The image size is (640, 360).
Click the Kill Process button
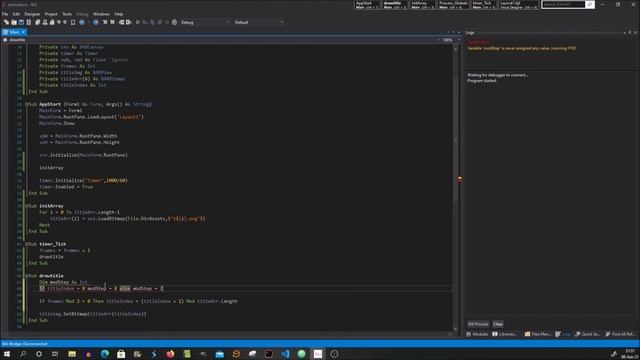pos(478,324)
